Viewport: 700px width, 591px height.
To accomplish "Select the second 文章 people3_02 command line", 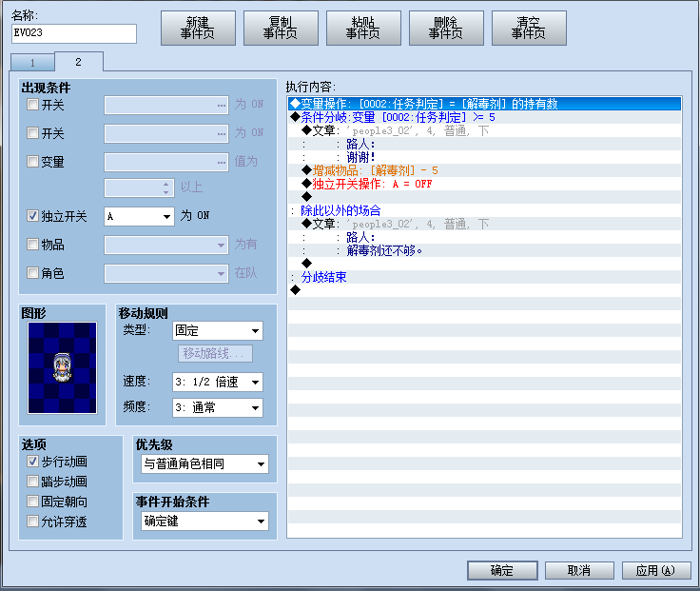I will pyautogui.click(x=484, y=224).
